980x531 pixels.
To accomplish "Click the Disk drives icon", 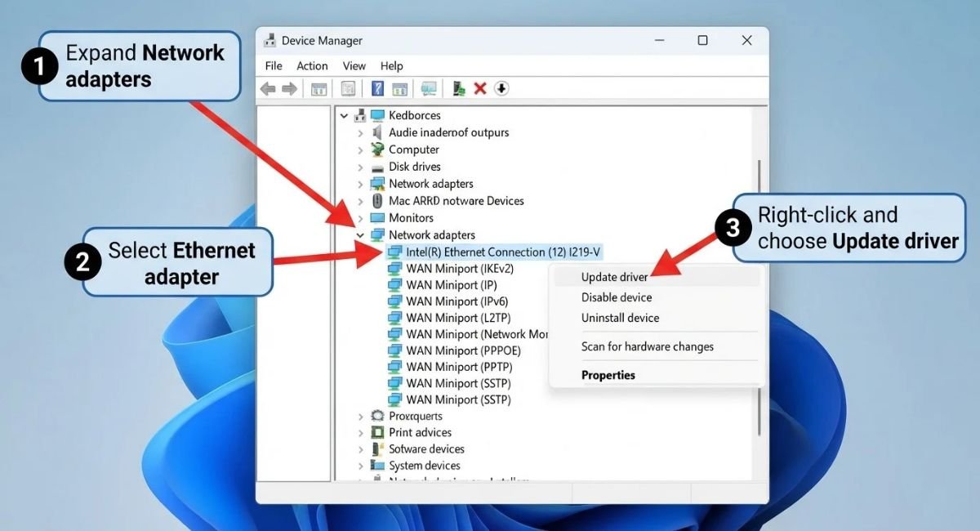I will [x=377, y=167].
